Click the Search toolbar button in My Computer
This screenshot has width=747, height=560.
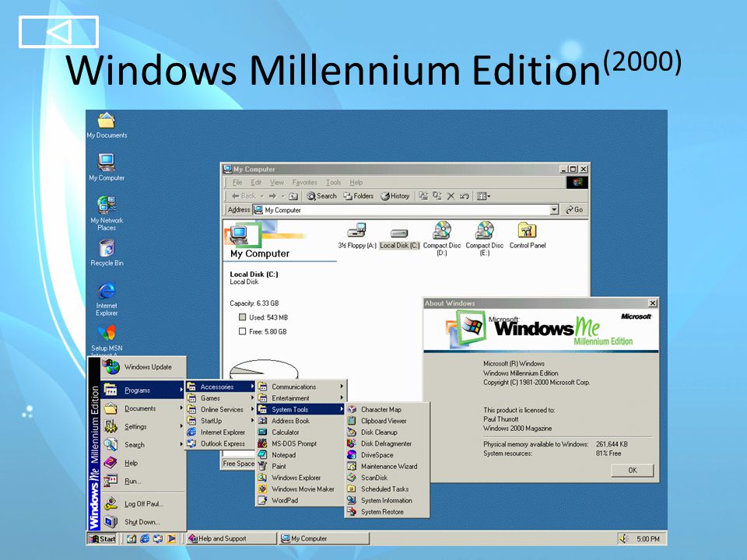click(x=321, y=196)
